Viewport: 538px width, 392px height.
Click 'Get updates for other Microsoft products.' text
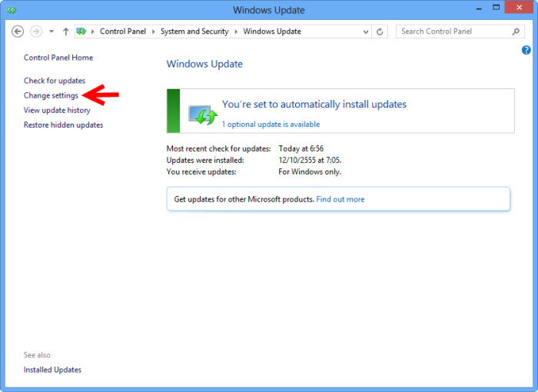tap(244, 199)
